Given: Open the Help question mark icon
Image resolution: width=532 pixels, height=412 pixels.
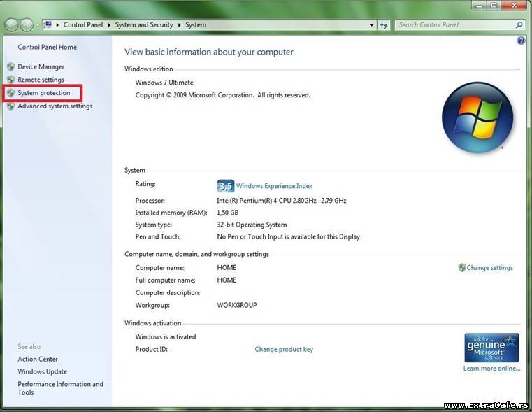Looking at the screenshot, I should point(520,41).
